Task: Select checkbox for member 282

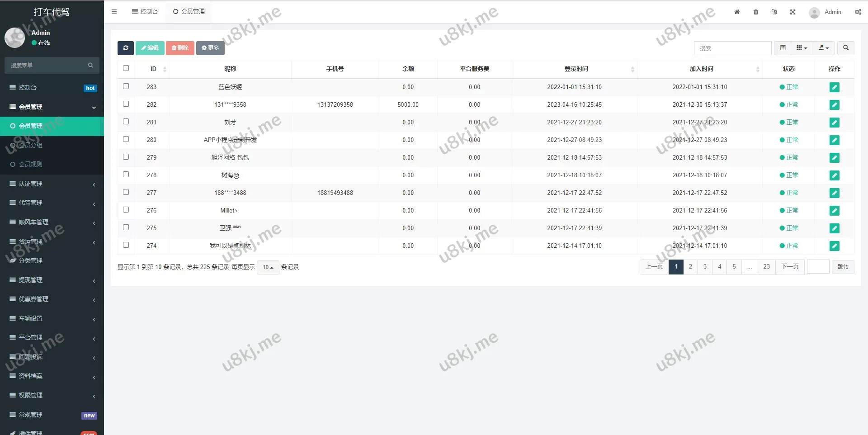Action: point(126,104)
